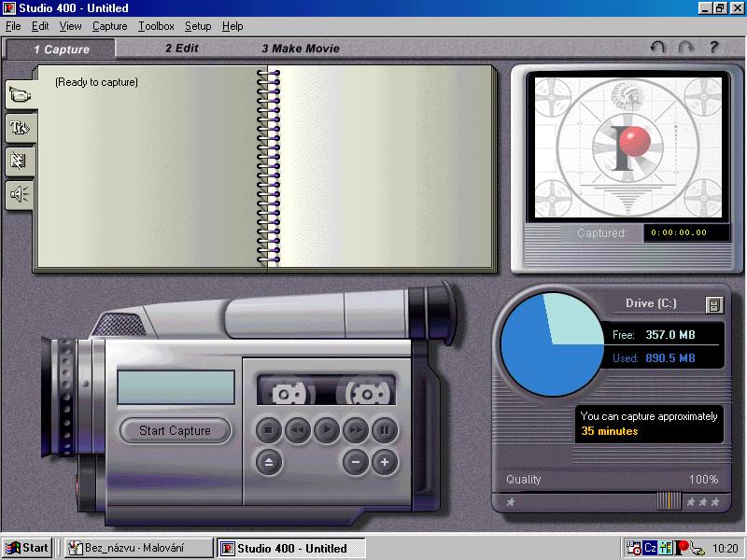Open the Setup menu
The image size is (747, 560).
pos(198,26)
